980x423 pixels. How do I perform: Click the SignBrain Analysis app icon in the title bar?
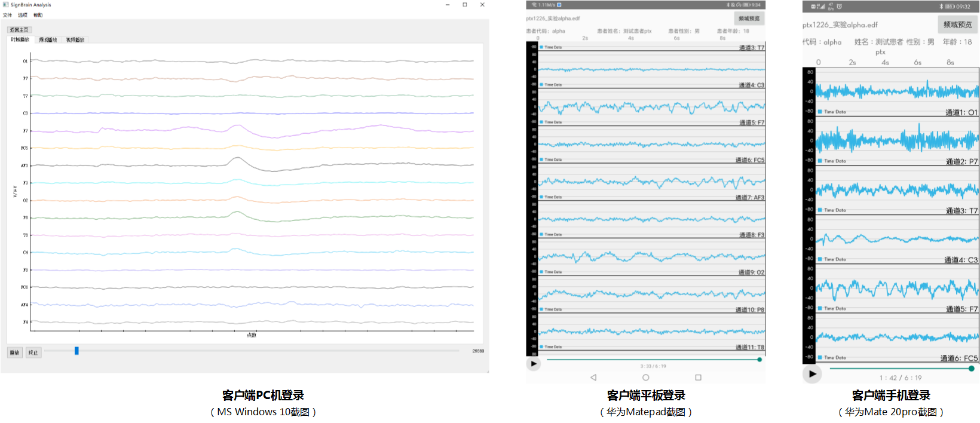[6, 5]
